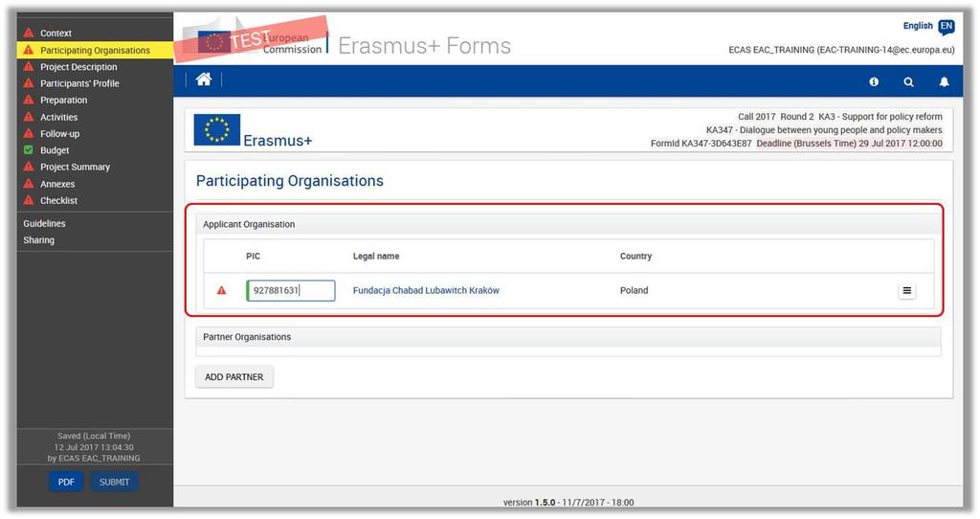This screenshot has height=519, width=980.
Task: Go to the home page icon
Action: (203, 79)
